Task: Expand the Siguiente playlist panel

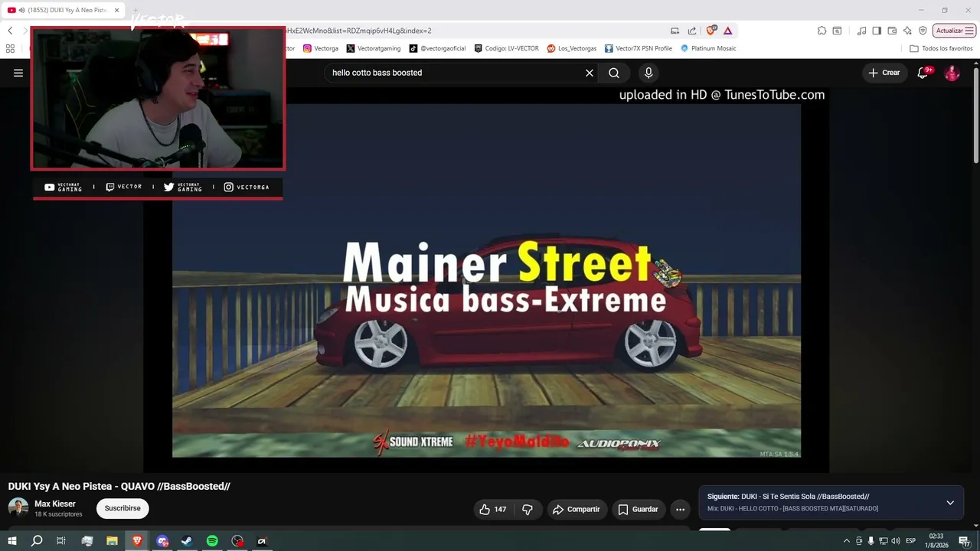Action: point(950,503)
